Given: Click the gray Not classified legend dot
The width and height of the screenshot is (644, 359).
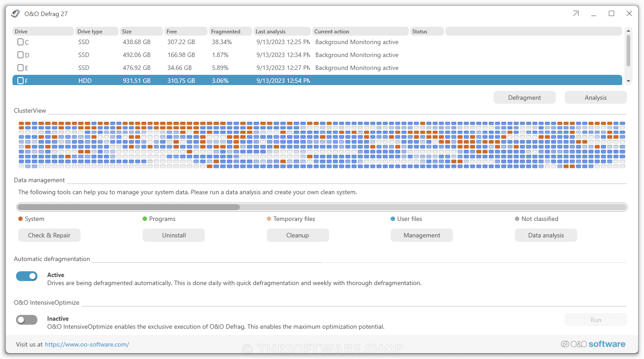Looking at the screenshot, I should click(x=517, y=219).
